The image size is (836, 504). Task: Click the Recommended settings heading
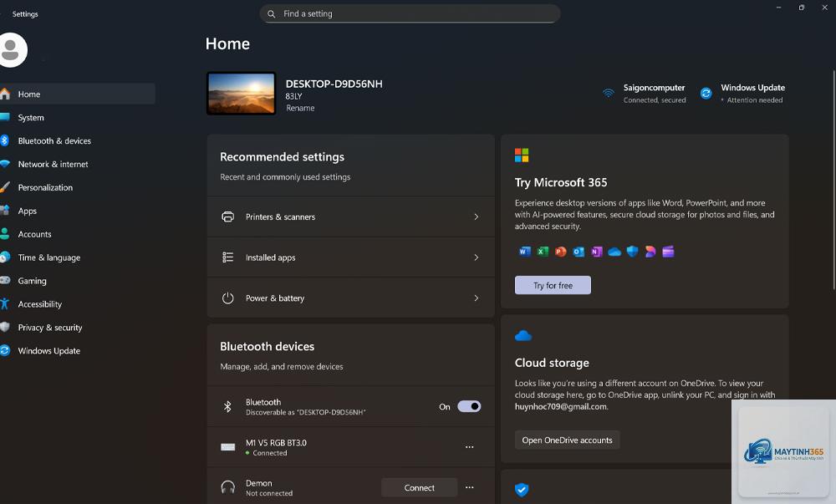tap(282, 156)
